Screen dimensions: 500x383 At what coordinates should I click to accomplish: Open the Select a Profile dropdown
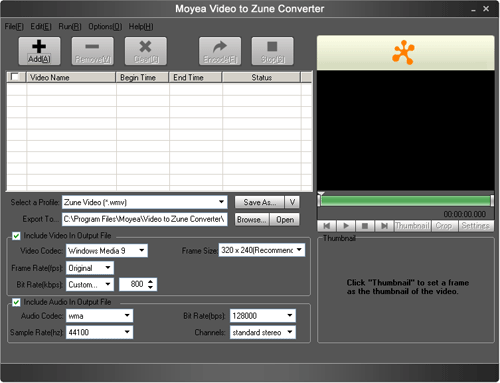144,202
